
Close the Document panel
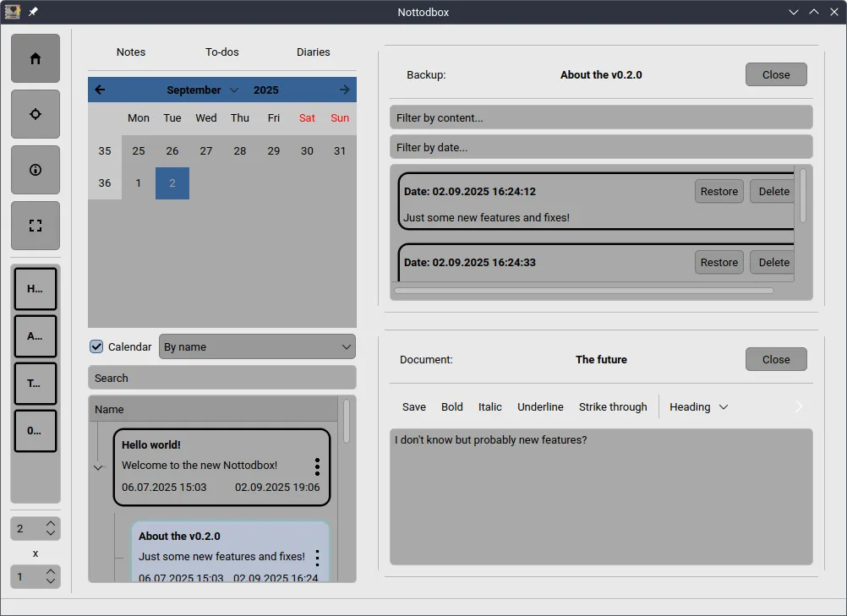click(776, 359)
